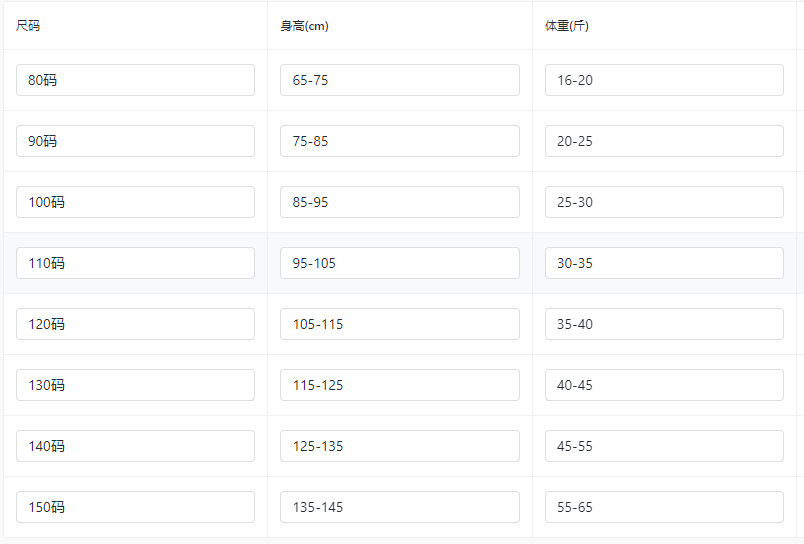Select the 110码 size field
This screenshot has height=544, width=804.
(x=135, y=263)
